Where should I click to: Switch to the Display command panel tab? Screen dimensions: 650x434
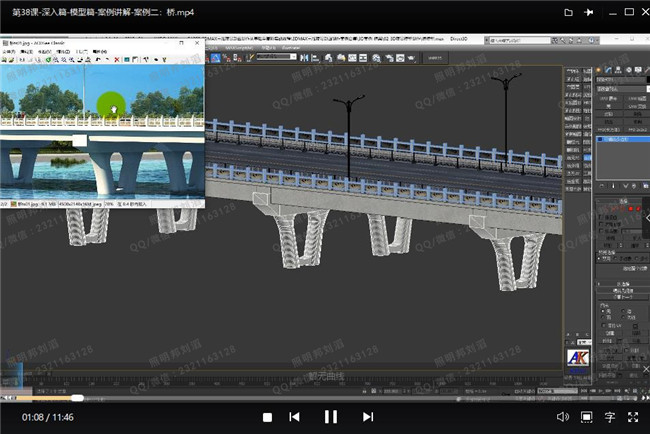[638, 70]
